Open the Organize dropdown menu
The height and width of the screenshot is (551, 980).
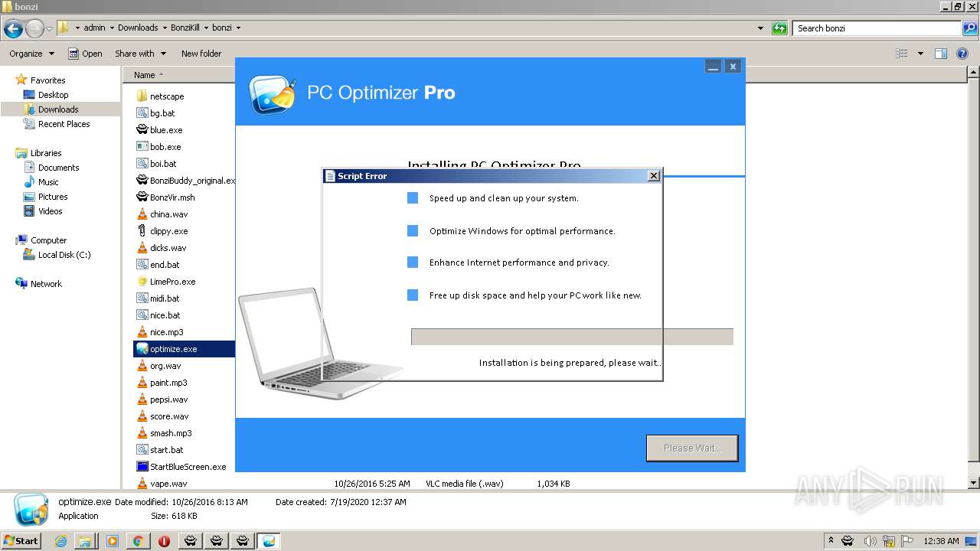32,54
